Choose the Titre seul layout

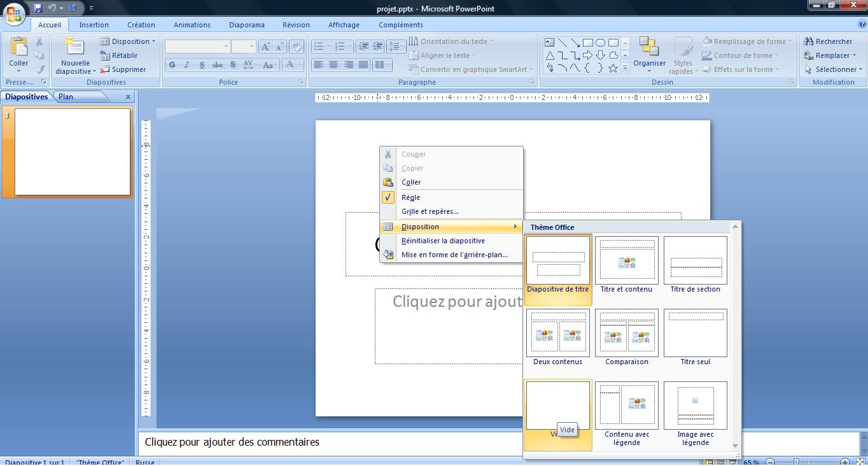(695, 337)
